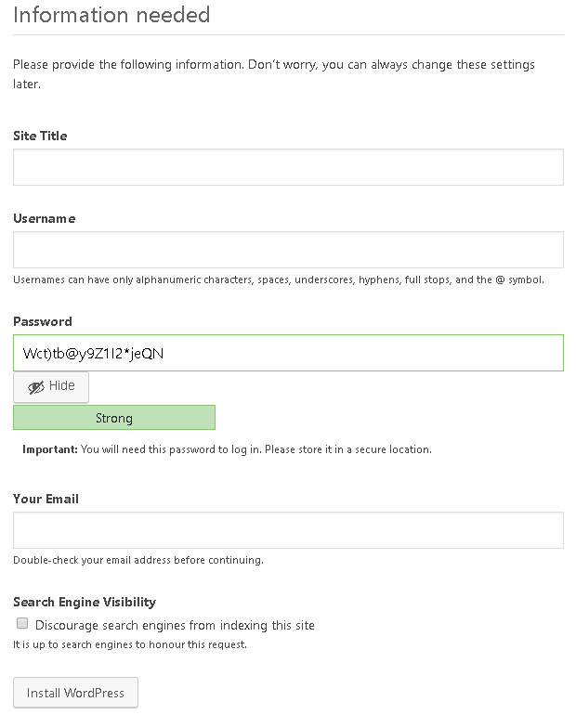Click the Your Email label
This screenshot has height=728, width=576.
46,499
